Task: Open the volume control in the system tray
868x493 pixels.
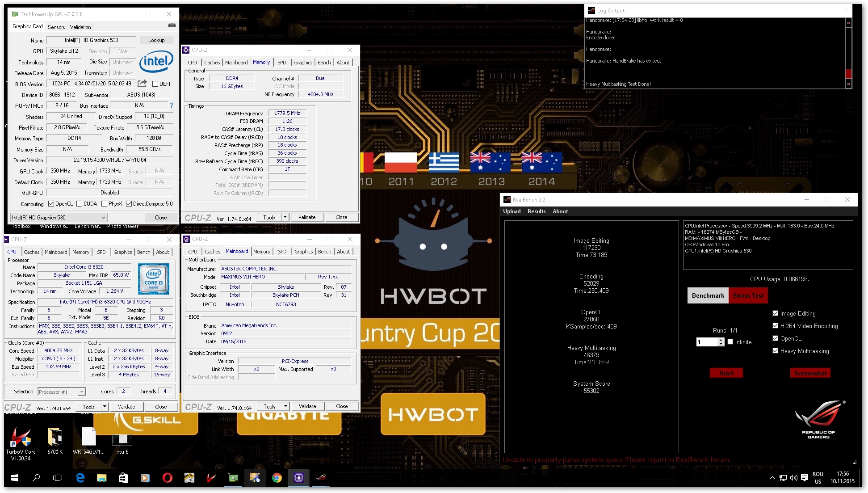Action: [x=793, y=478]
